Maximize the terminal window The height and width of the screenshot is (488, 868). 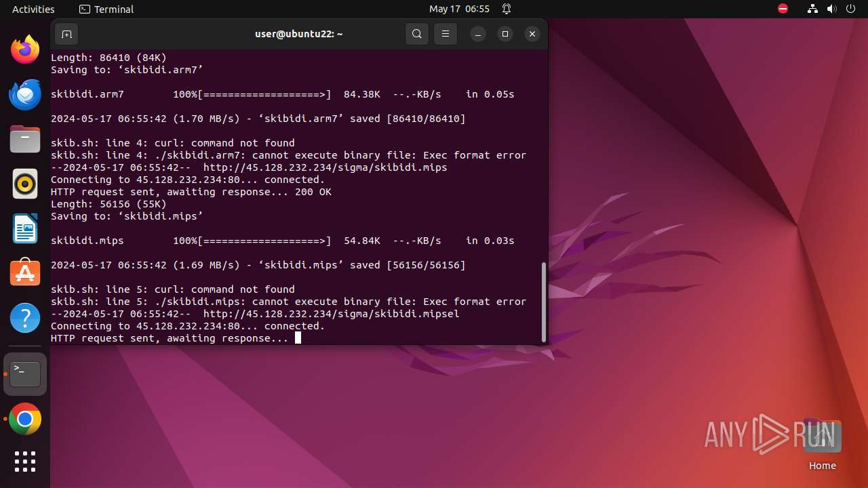(x=505, y=34)
